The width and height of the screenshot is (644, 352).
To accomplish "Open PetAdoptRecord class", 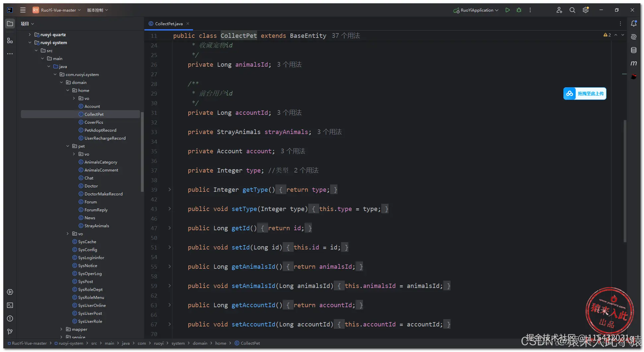I will (x=100, y=130).
